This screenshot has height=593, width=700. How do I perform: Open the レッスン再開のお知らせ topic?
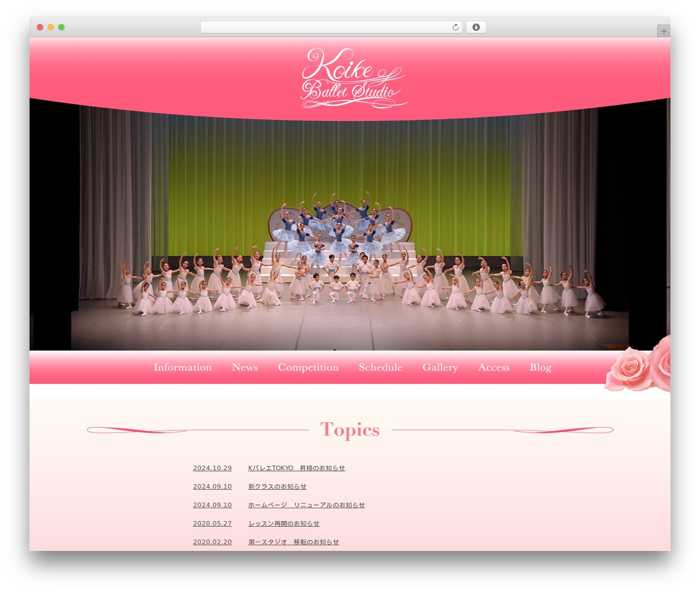(x=284, y=524)
